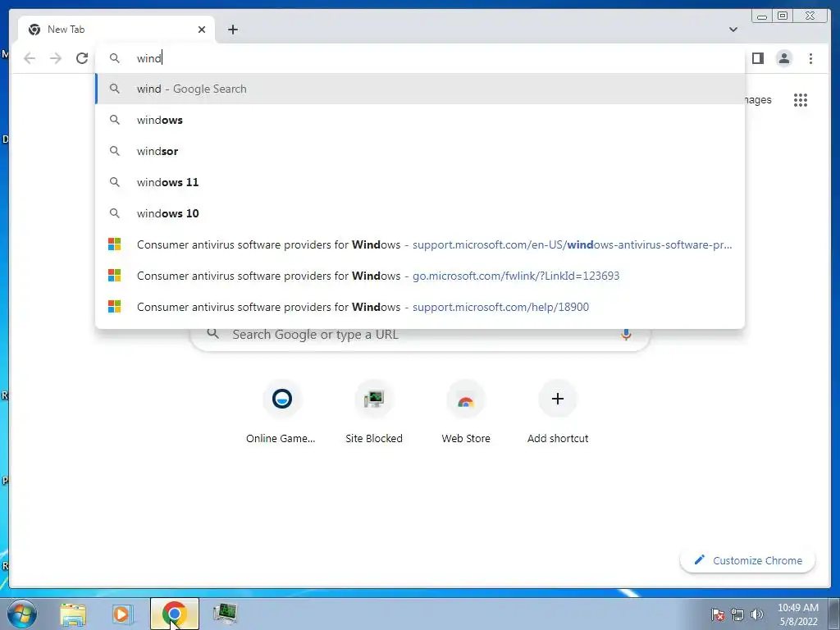
Task: Open the Site Blocked shortcut tile
Action: tap(374, 413)
